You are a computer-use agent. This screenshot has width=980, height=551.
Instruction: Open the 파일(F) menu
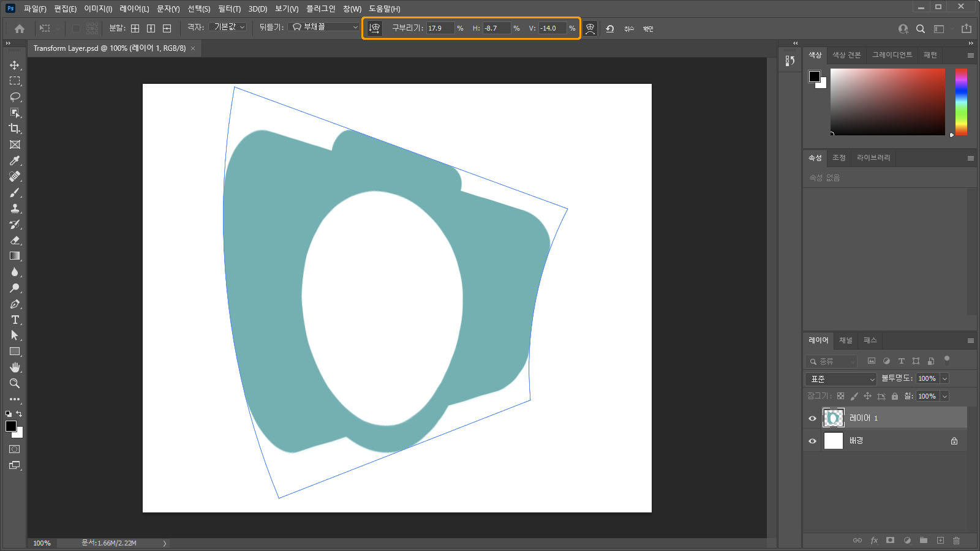point(35,9)
